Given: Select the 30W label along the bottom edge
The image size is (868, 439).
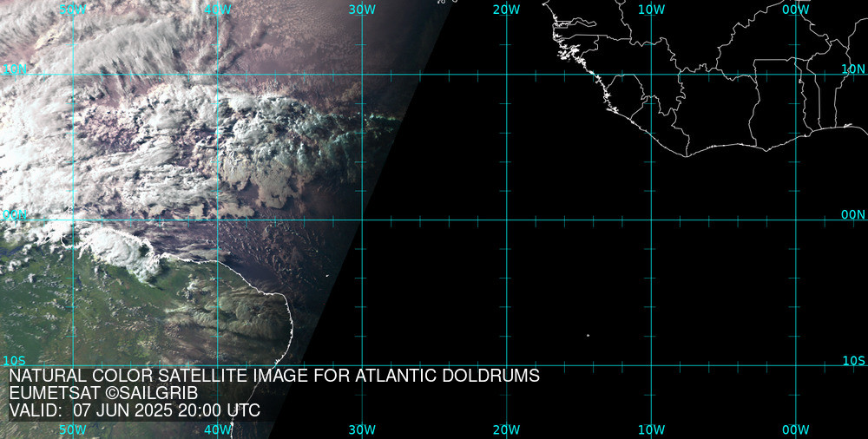Looking at the screenshot, I should 362,429.
